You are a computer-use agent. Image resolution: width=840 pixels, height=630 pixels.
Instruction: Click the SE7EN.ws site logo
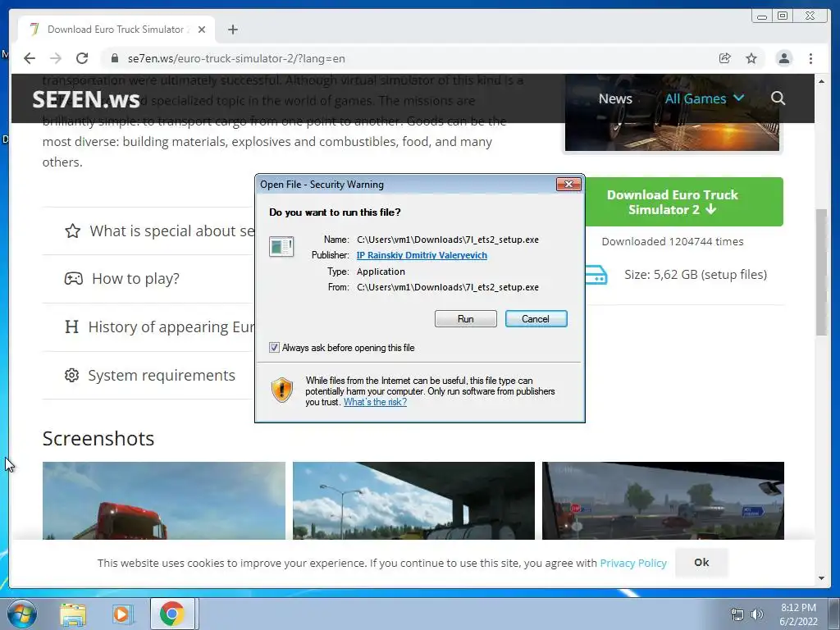point(86,99)
